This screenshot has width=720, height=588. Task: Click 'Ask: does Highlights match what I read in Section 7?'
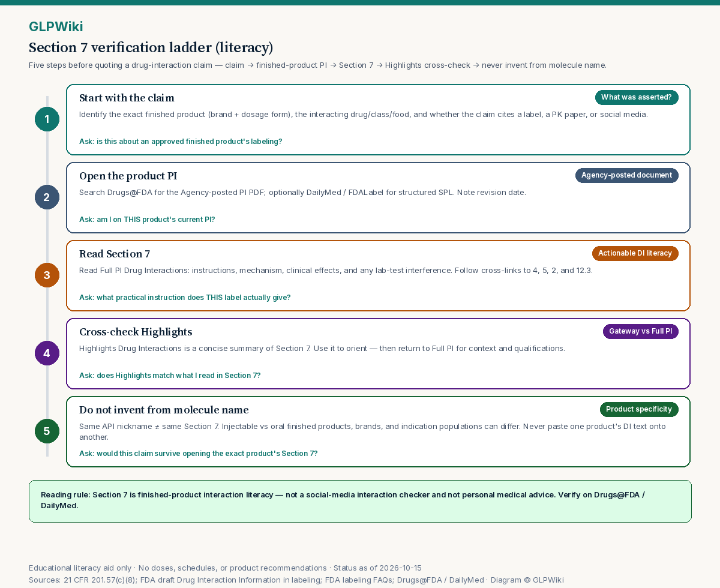click(170, 376)
